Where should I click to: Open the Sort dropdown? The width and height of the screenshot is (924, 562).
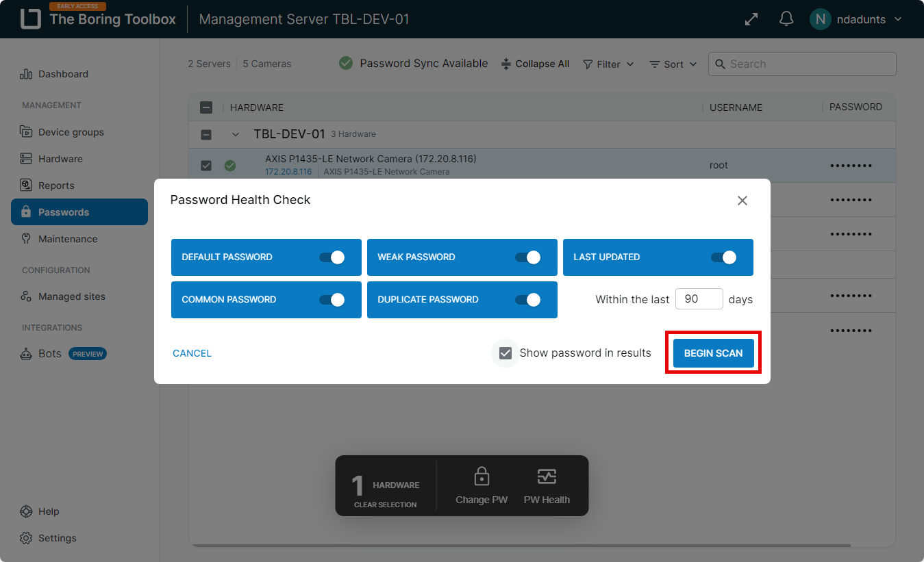pos(673,64)
